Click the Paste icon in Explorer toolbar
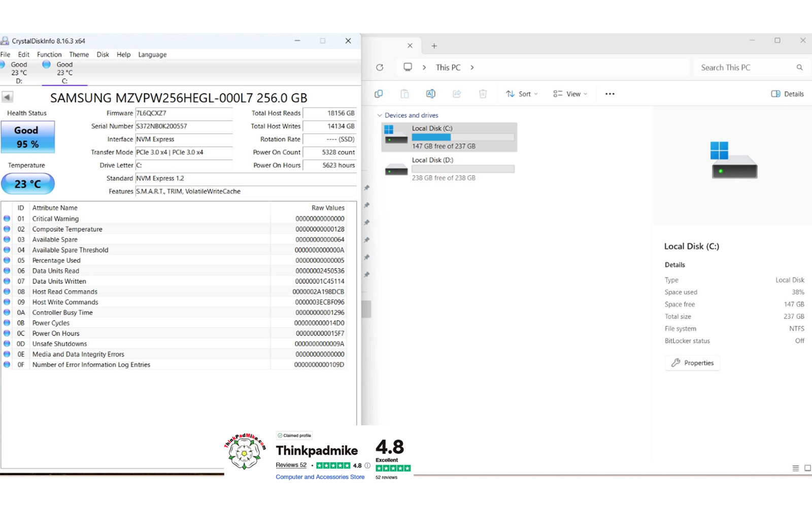 [404, 94]
